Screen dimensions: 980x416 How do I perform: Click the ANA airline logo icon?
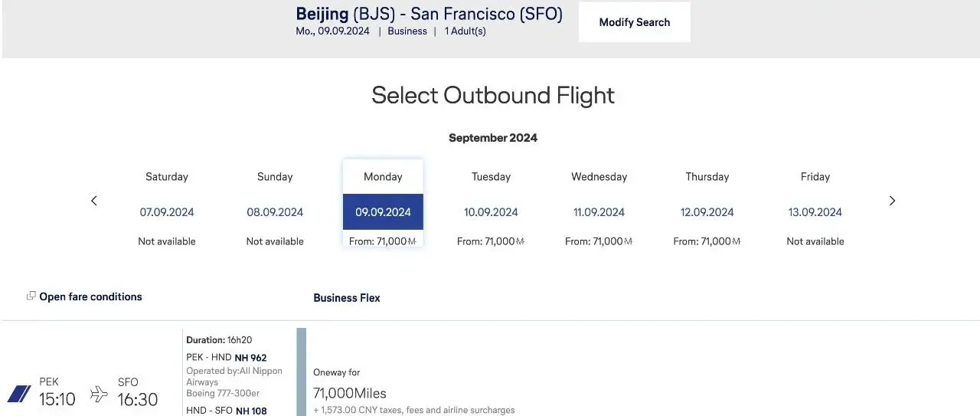[x=19, y=394]
